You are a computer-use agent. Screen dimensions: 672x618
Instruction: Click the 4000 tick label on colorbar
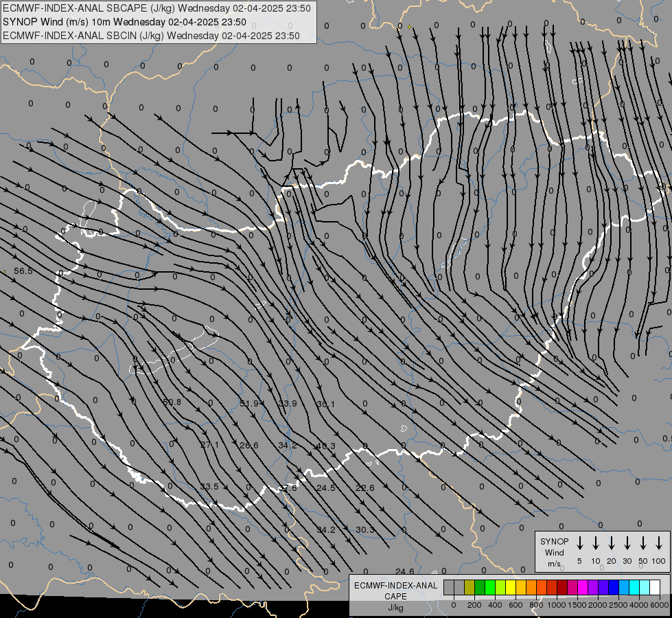(x=639, y=605)
